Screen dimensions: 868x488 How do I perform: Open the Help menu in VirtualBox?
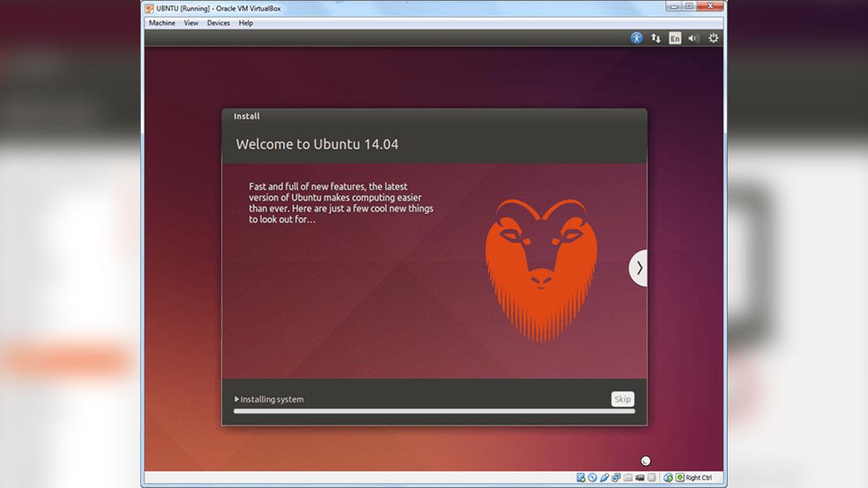pos(245,22)
